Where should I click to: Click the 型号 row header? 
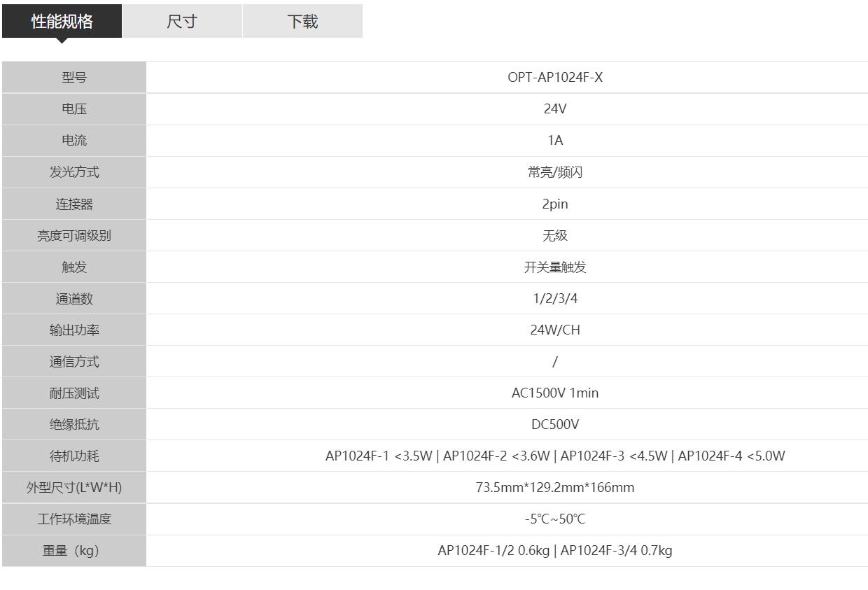74,78
